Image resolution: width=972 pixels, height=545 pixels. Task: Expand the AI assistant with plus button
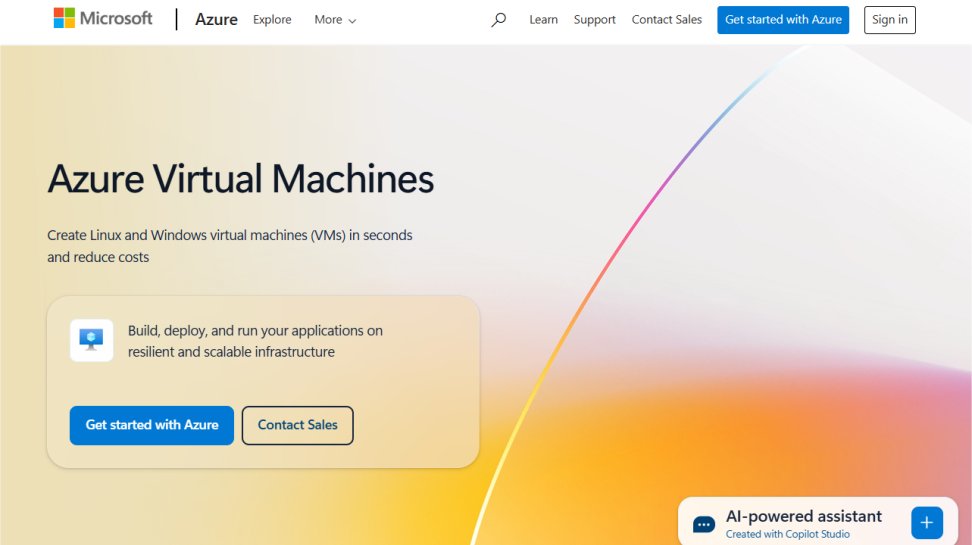[927, 522]
